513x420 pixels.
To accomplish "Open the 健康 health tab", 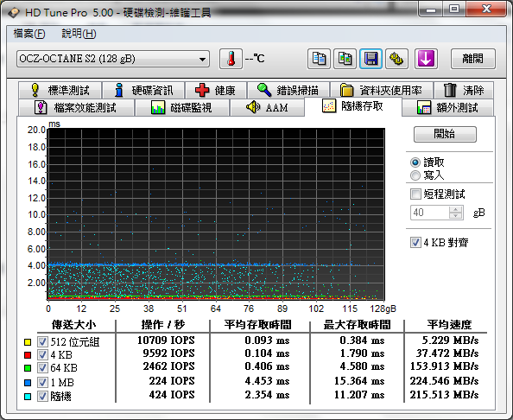I will click(x=216, y=90).
